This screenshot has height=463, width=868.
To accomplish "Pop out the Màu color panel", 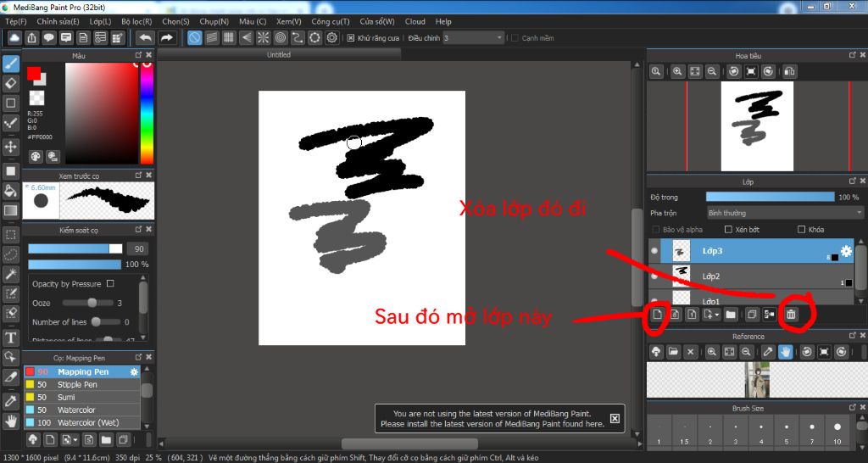I will click(x=138, y=55).
